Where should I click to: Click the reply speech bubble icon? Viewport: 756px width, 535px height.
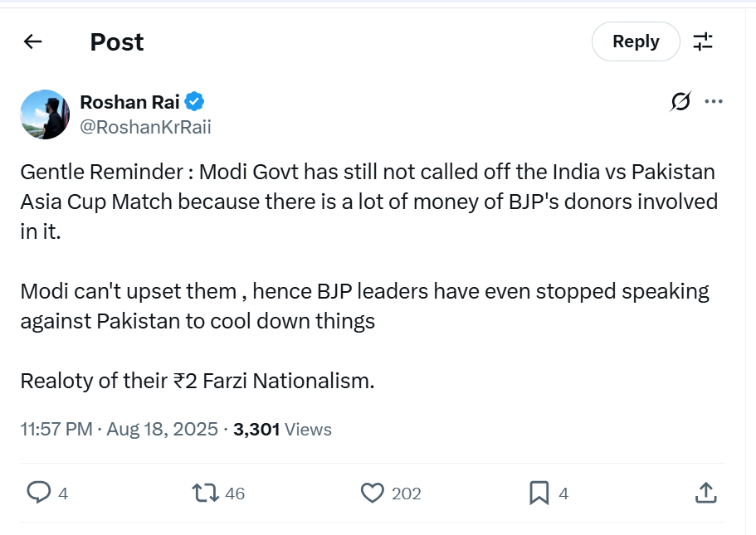[39, 494]
